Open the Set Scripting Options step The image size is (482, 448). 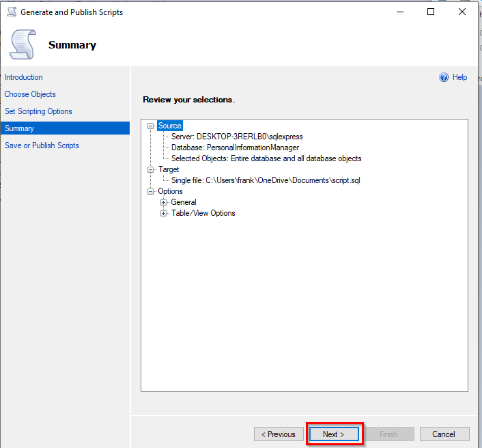[x=38, y=111]
